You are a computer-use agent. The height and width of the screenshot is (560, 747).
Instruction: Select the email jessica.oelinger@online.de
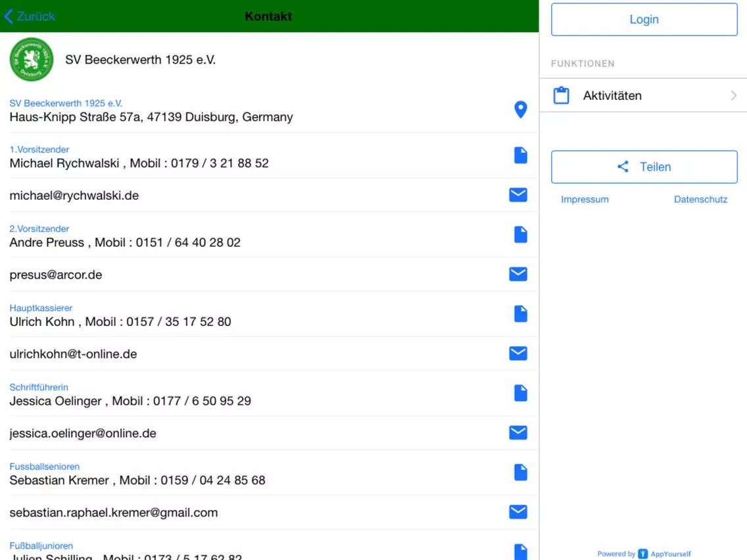[x=83, y=433]
